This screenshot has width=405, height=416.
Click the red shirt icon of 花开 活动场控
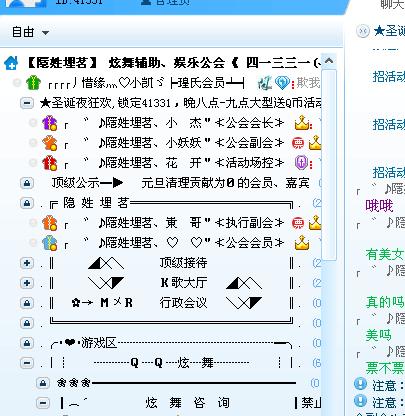pyautogui.click(x=49, y=163)
